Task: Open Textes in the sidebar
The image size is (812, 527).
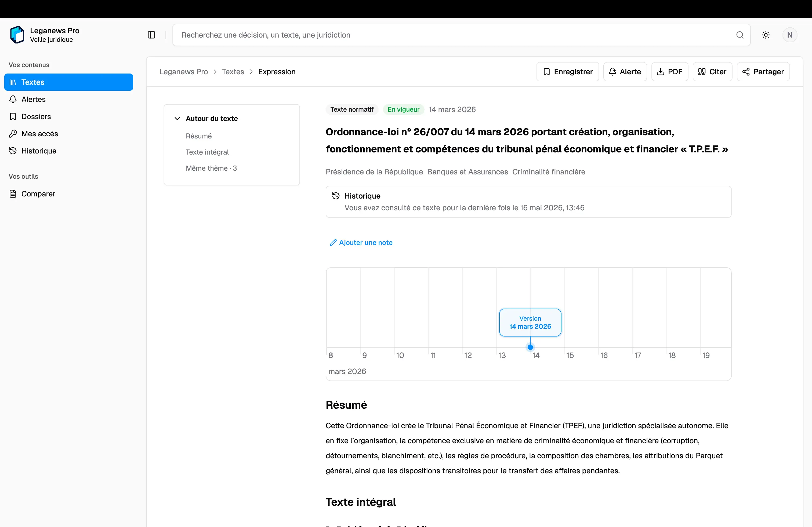Action: coord(68,82)
